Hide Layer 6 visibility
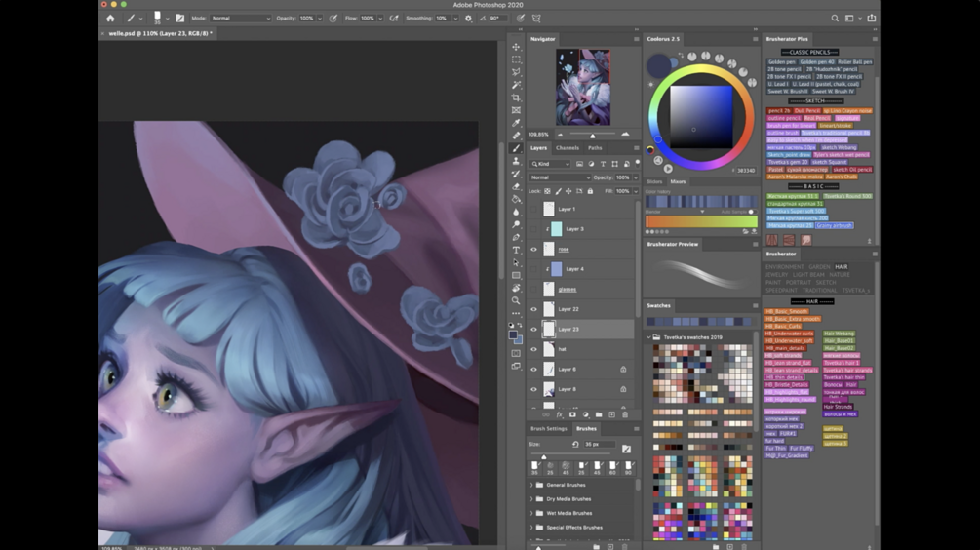This screenshot has height=550, width=980. [x=533, y=369]
